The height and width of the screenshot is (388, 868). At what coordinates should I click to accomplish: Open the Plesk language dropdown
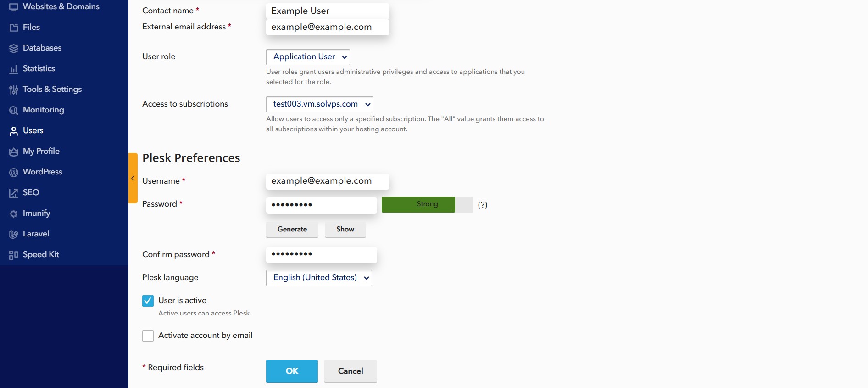(319, 278)
